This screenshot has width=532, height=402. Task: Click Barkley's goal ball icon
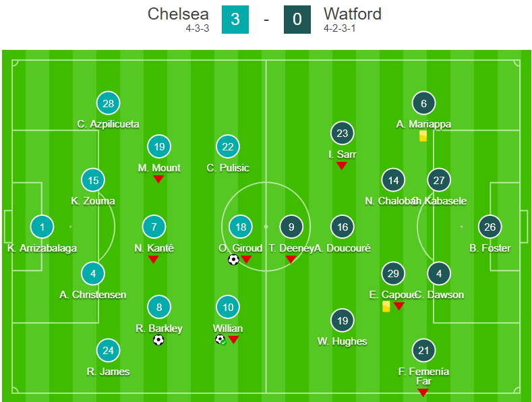pos(158,340)
